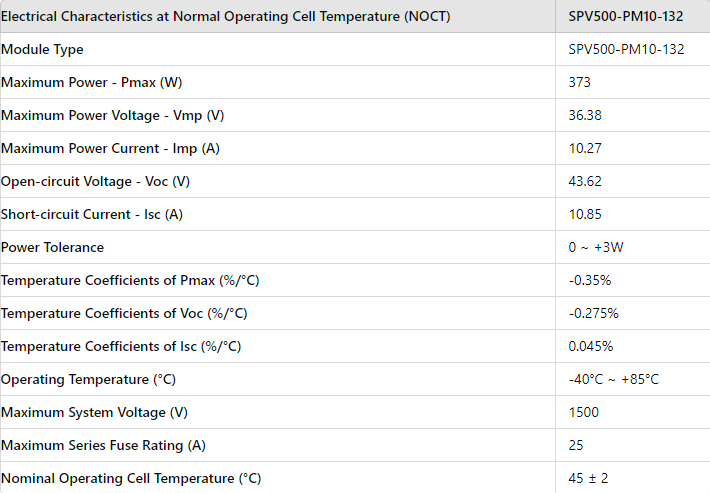
Task: Click the Isc temperature coefficient value 0.045%
Action: 591,346
